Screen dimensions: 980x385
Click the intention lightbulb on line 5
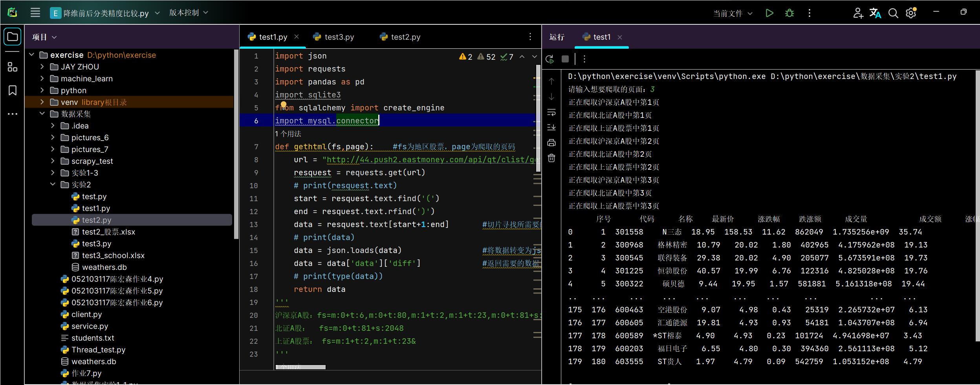tap(283, 105)
